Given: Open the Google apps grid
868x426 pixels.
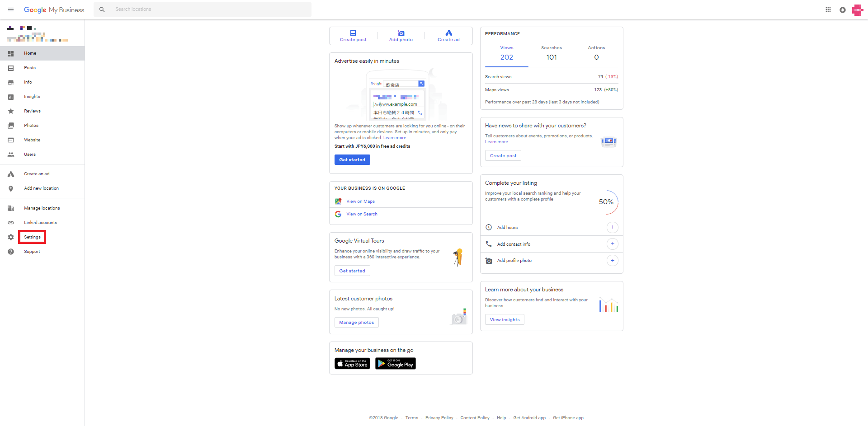Looking at the screenshot, I should pos(828,9).
